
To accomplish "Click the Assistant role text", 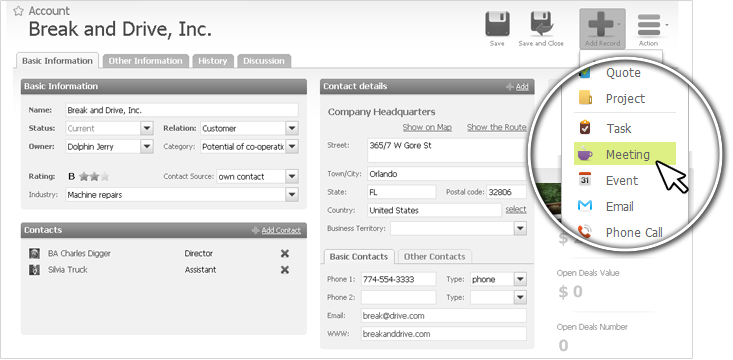I will coord(201,270).
